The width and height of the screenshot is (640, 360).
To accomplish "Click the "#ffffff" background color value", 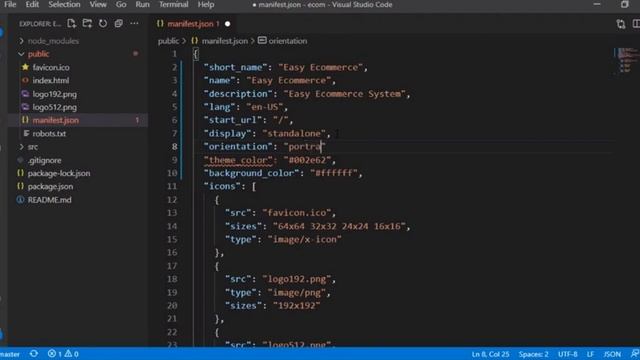I will click(333, 173).
